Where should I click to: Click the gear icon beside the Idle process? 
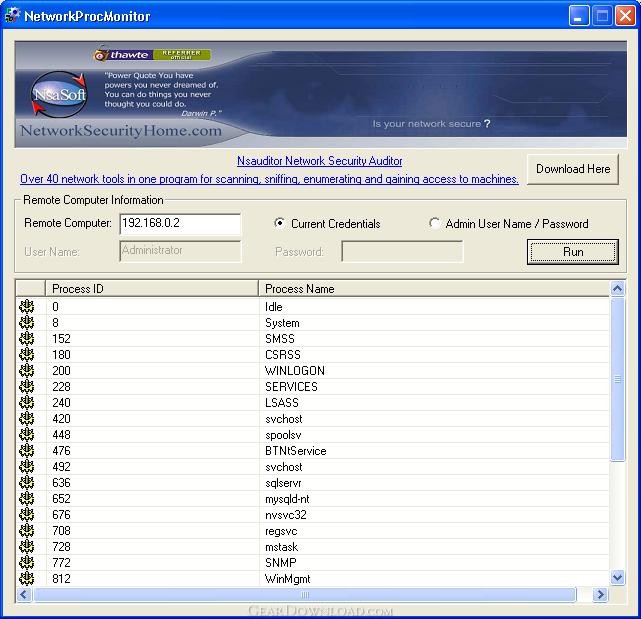[x=27, y=307]
